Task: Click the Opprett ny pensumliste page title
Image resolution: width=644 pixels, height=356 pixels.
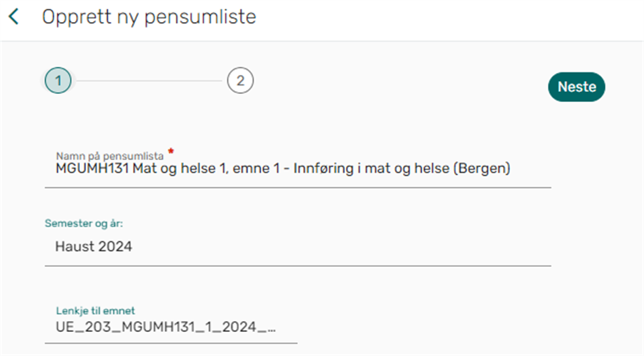Action: pos(149,17)
